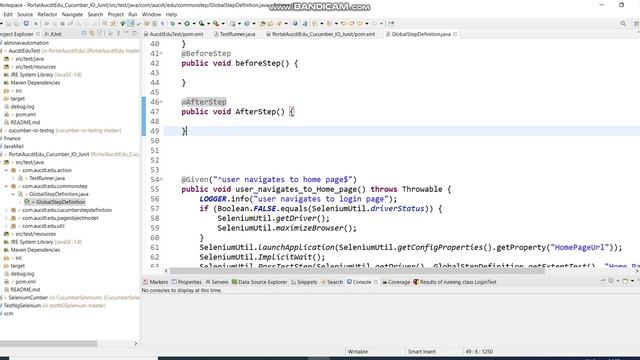Click Last Edit Location toolbar icon
640x360 pixels.
(343, 24)
